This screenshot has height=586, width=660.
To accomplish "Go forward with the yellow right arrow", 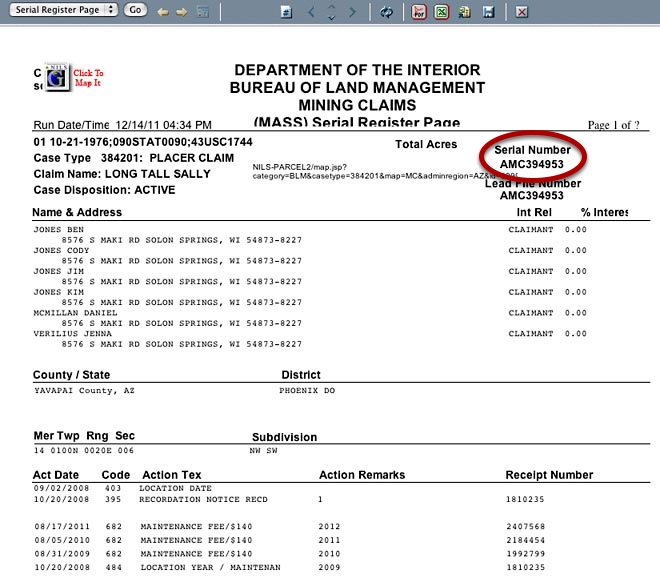I will click(x=181, y=12).
